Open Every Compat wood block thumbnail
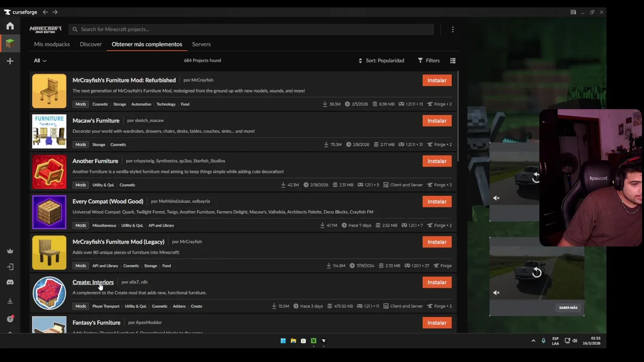This screenshot has width=644, height=362. 49,212
